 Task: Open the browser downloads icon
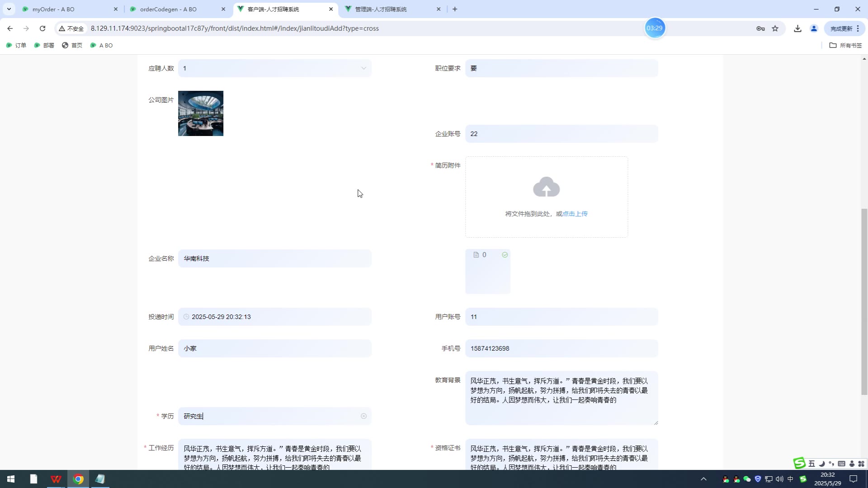pos(797,28)
